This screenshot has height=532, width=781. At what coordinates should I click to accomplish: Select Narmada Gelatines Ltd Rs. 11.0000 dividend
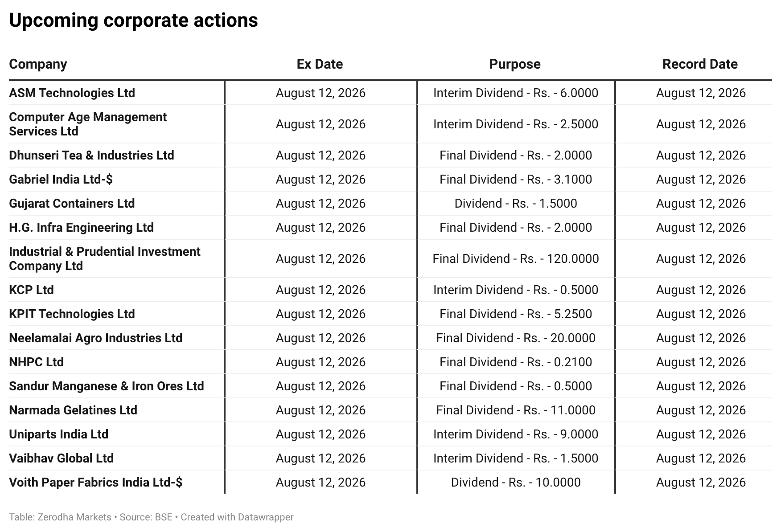click(x=516, y=410)
